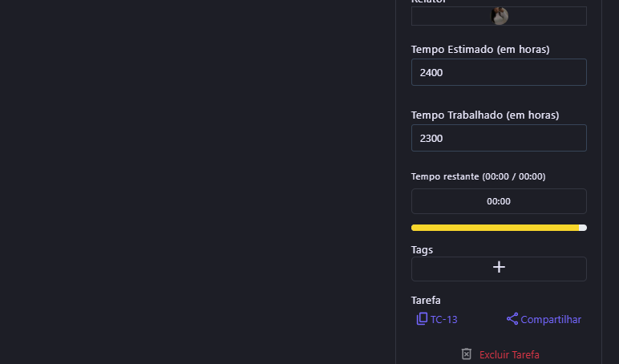Click the Compartilhar link text

(x=551, y=320)
